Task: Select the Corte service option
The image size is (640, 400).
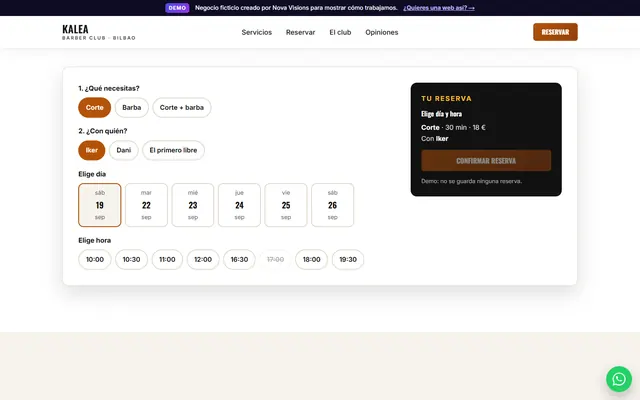Action: click(x=94, y=107)
